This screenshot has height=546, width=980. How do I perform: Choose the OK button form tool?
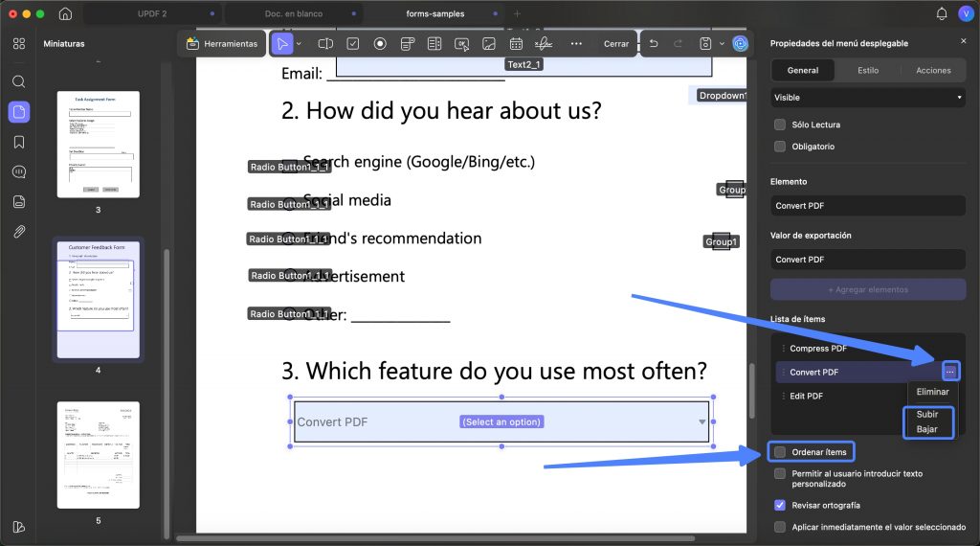pos(462,44)
